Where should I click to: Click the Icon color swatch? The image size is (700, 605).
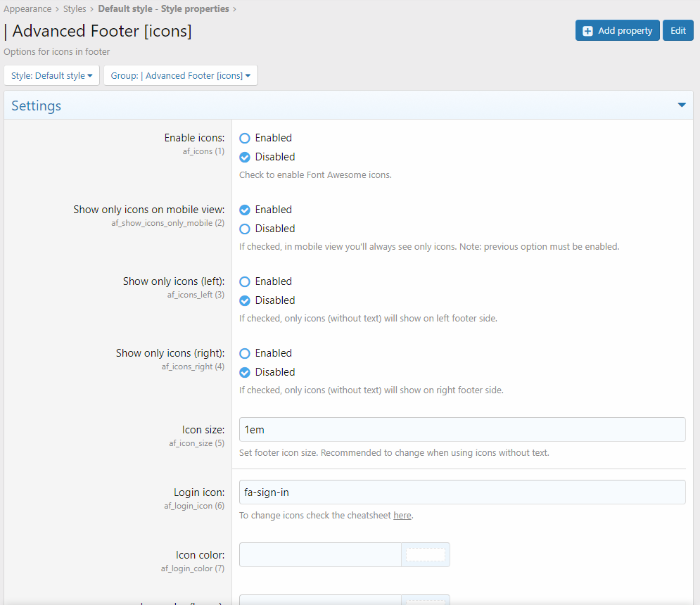(x=425, y=555)
